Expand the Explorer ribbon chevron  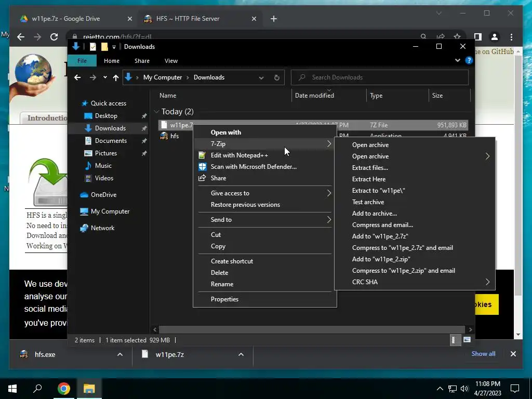[457, 60]
